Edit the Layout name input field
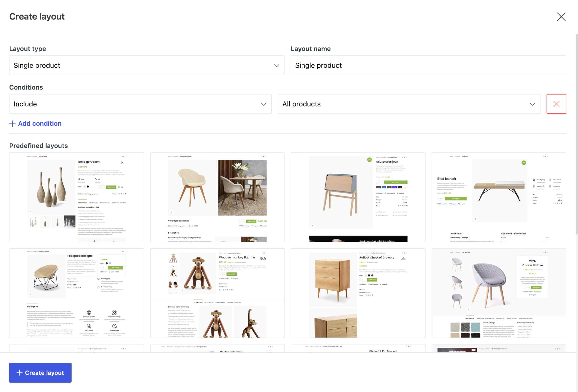This screenshot has width=578, height=392. (x=428, y=65)
